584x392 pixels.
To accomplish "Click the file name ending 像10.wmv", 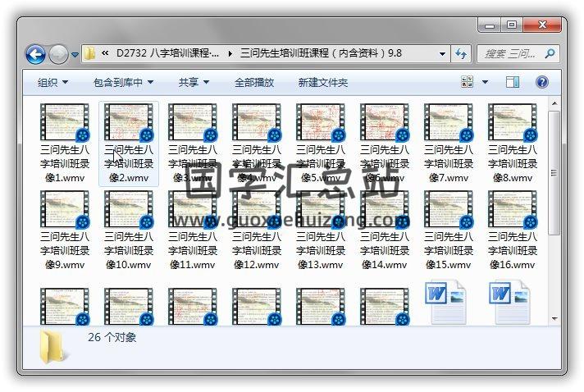I will point(129,251).
